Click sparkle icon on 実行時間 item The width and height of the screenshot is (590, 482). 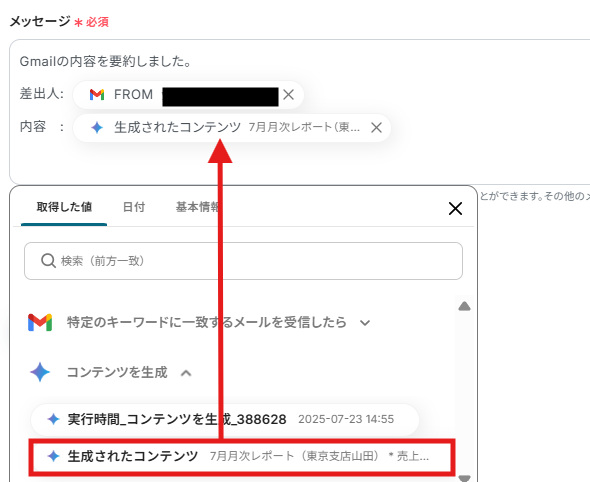coord(53,419)
